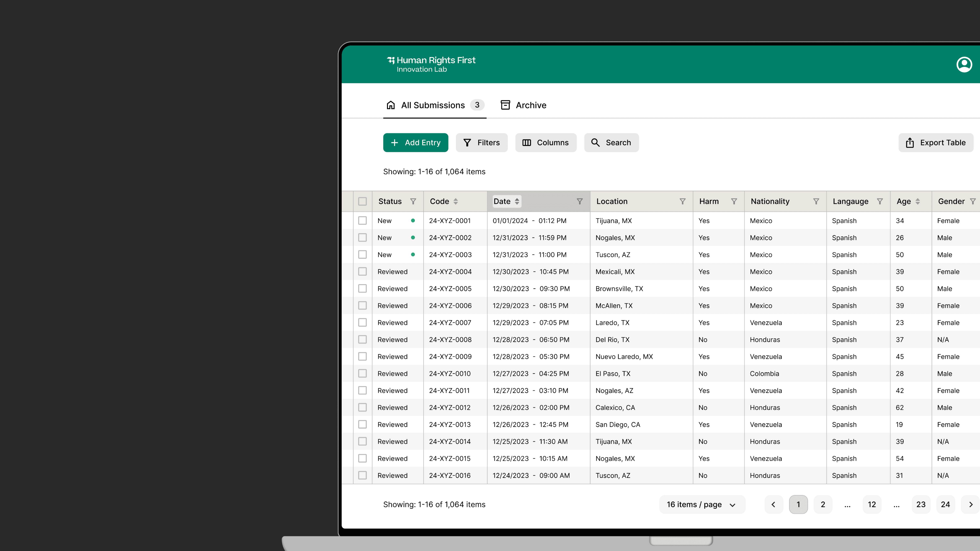Check the row for 24-XYZ-0001
Image resolution: width=980 pixels, height=551 pixels.
(362, 221)
